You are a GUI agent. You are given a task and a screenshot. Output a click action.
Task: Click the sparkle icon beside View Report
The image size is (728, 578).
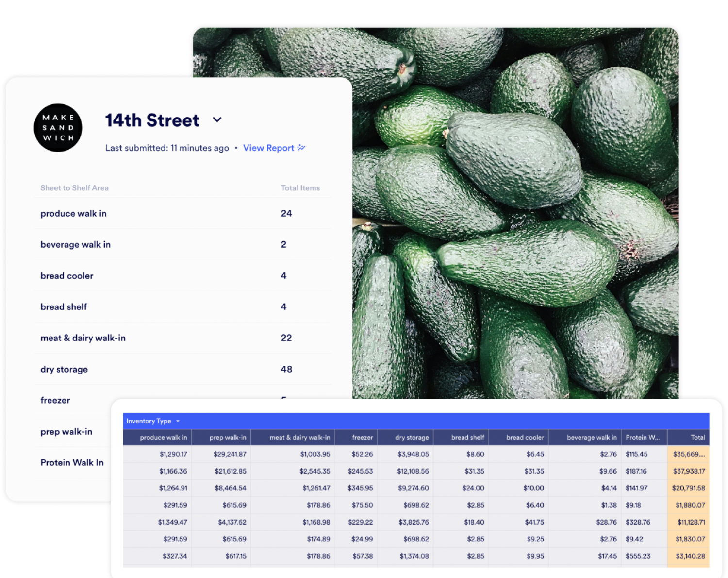301,148
